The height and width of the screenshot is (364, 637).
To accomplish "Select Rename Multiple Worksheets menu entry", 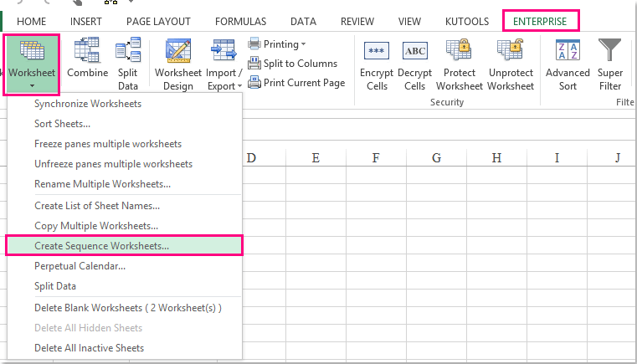I will tap(102, 184).
